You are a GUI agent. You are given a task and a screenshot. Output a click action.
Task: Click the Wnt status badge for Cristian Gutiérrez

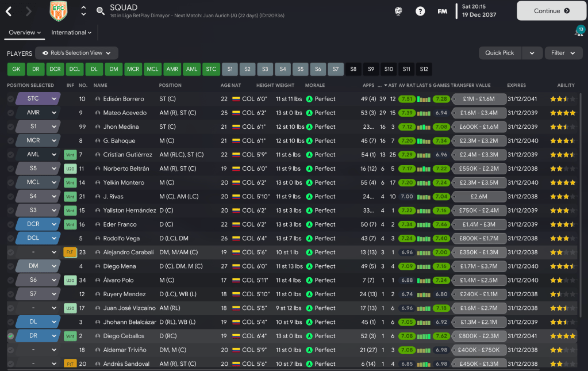[x=70, y=155]
